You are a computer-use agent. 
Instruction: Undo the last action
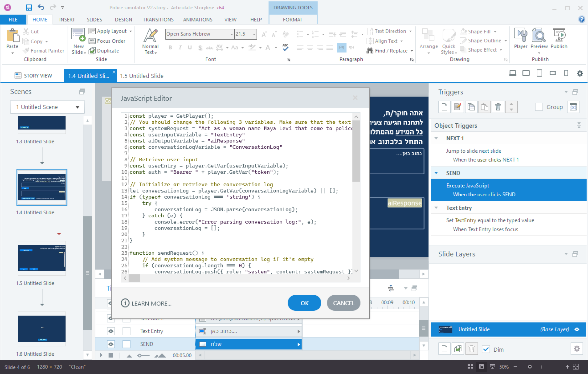click(x=41, y=7)
